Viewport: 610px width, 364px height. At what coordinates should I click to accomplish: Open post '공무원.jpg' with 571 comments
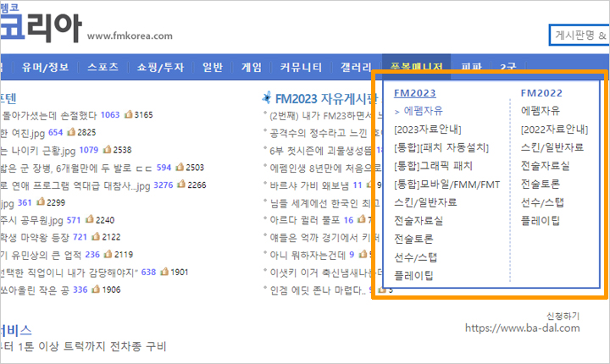(x=31, y=220)
